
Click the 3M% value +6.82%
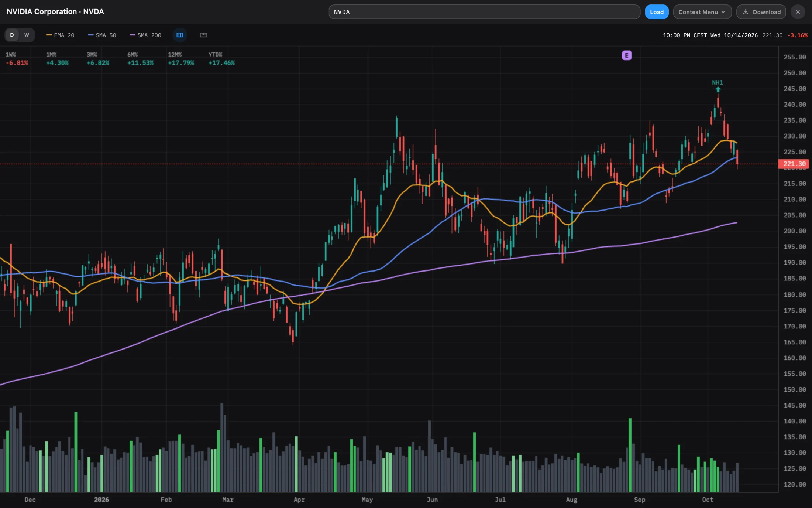(98, 63)
